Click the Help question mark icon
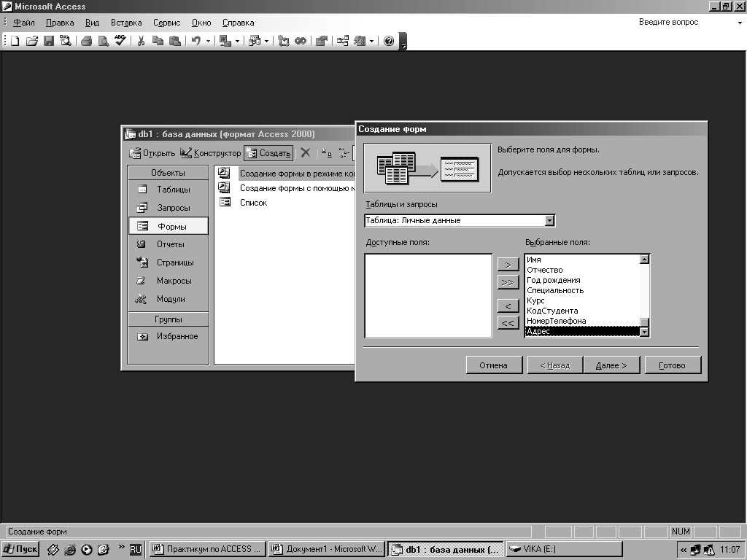The height and width of the screenshot is (560, 747). [389, 41]
